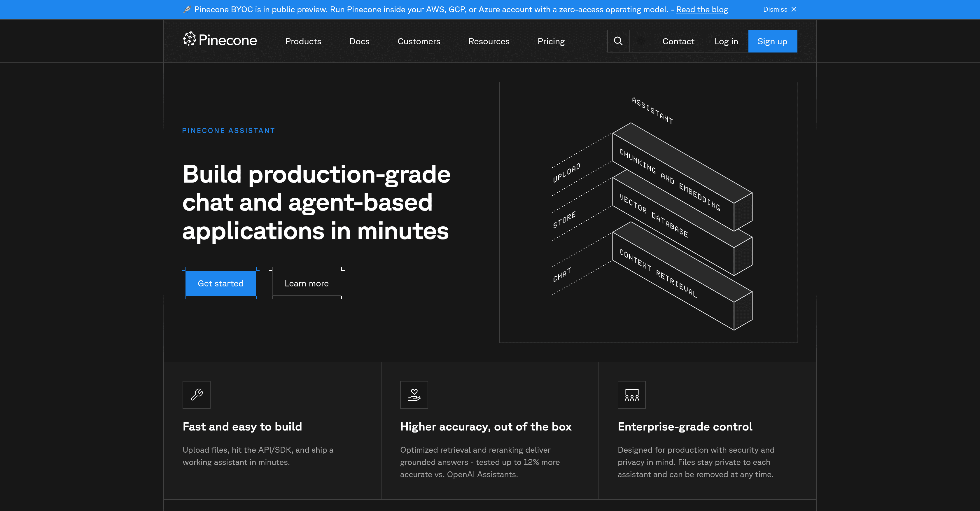Open the Resources dropdown menu
980x511 pixels.
(489, 41)
